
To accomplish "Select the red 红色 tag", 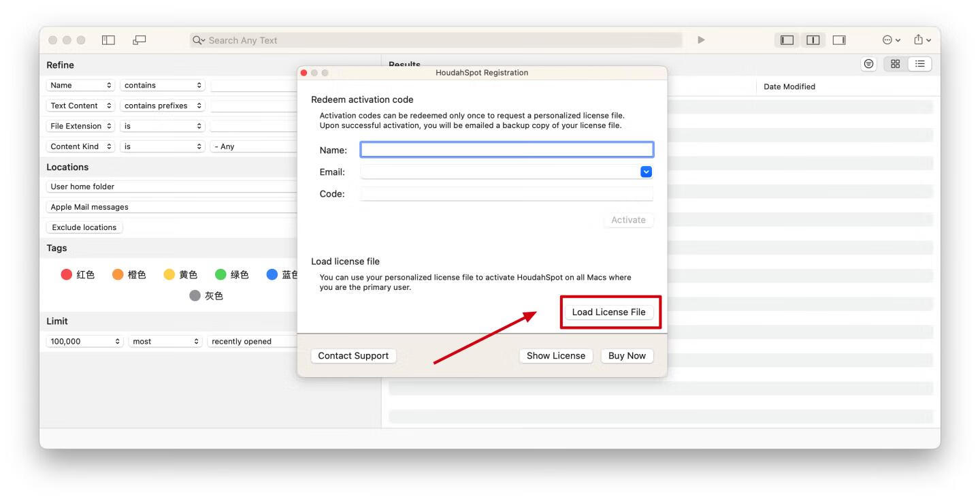I will pyautogui.click(x=78, y=274).
